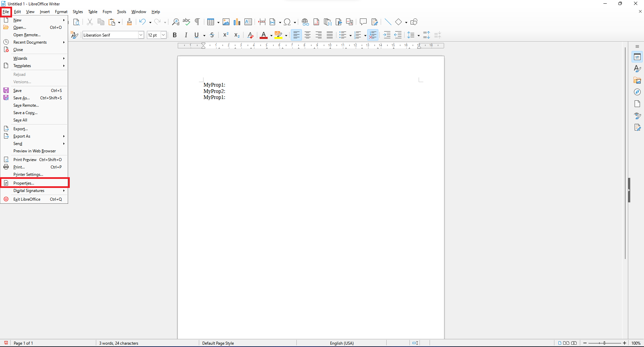The image size is (644, 347).
Task: Enable Justified alignment
Action: click(330, 35)
